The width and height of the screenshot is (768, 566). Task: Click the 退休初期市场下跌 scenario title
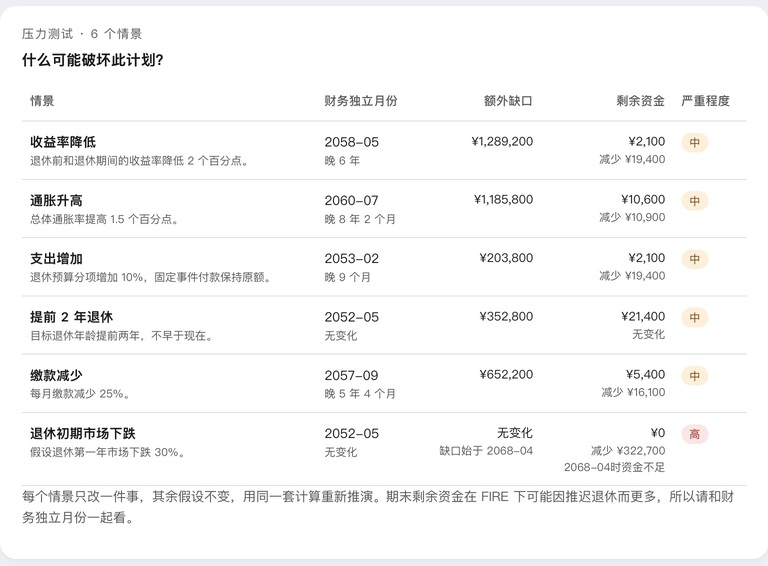(x=82, y=433)
